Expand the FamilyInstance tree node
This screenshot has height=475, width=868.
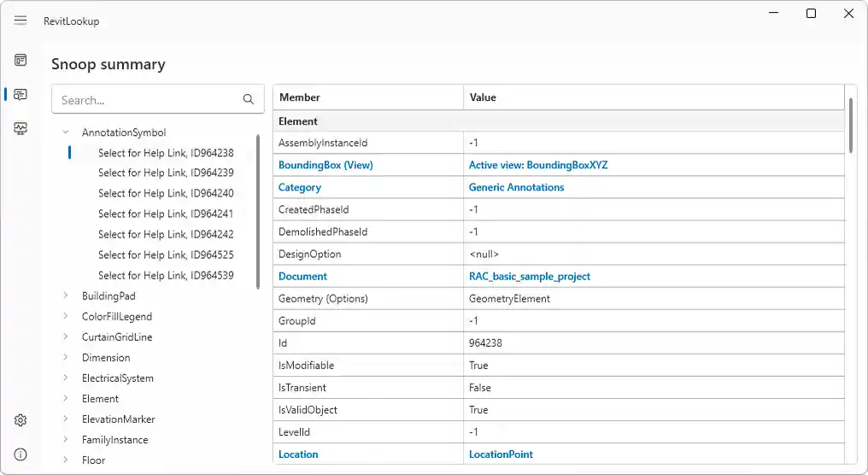[66, 440]
